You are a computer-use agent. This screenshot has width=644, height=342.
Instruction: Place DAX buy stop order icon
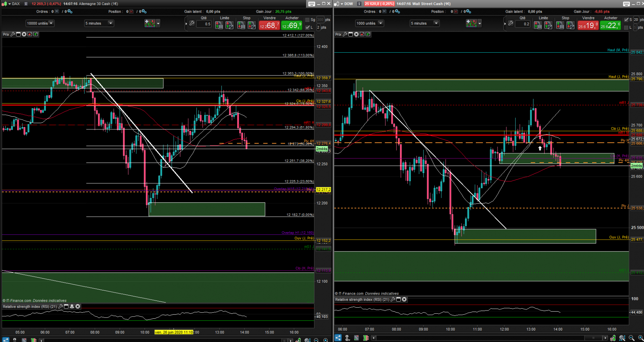pyautogui.click(x=241, y=25)
